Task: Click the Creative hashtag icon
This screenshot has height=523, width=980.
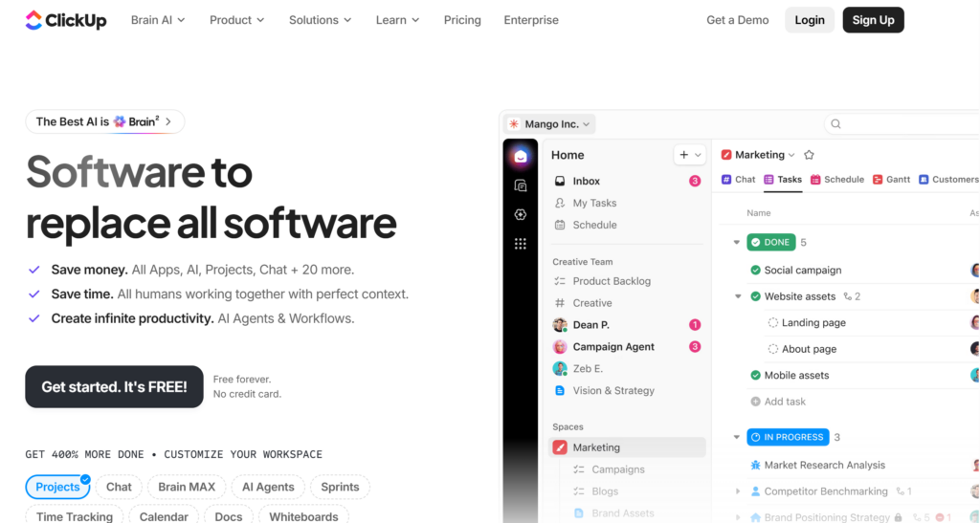Action: [x=560, y=303]
